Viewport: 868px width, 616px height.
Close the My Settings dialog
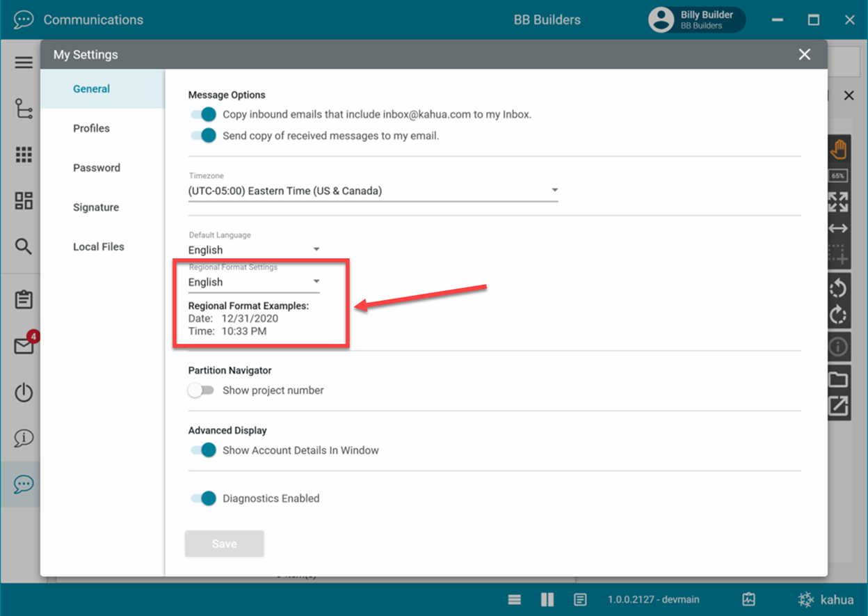point(805,54)
